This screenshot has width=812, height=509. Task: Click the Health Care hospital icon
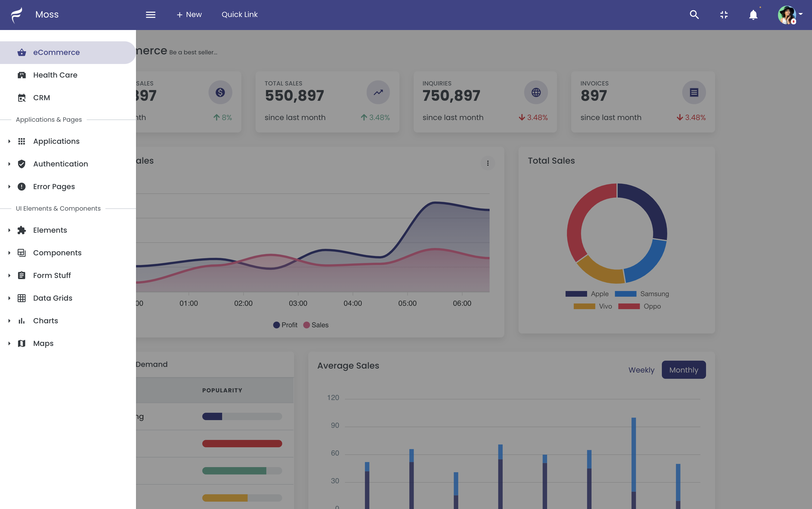click(22, 75)
